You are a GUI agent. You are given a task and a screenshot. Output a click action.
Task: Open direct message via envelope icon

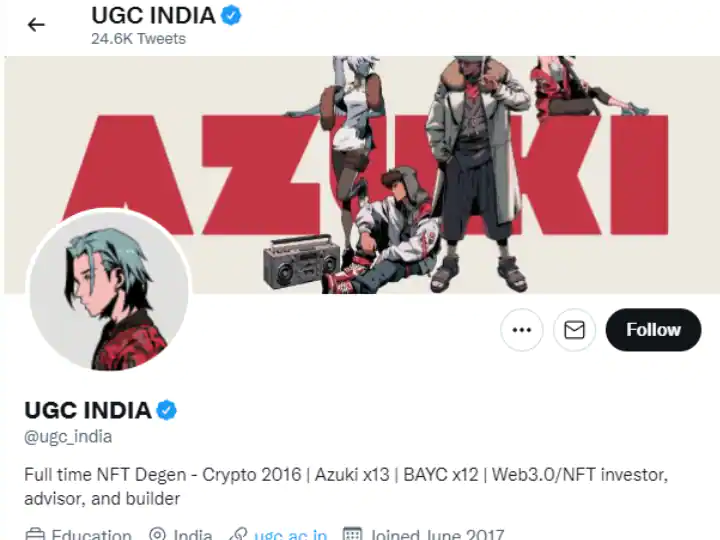tap(574, 330)
